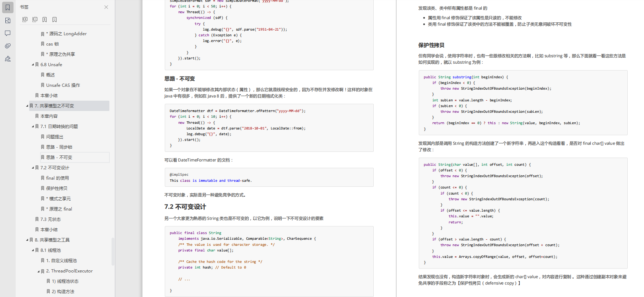The height and width of the screenshot is (297, 644).
Task: Open bookmark Unsafe CAS 操作
Action: [x=63, y=85]
